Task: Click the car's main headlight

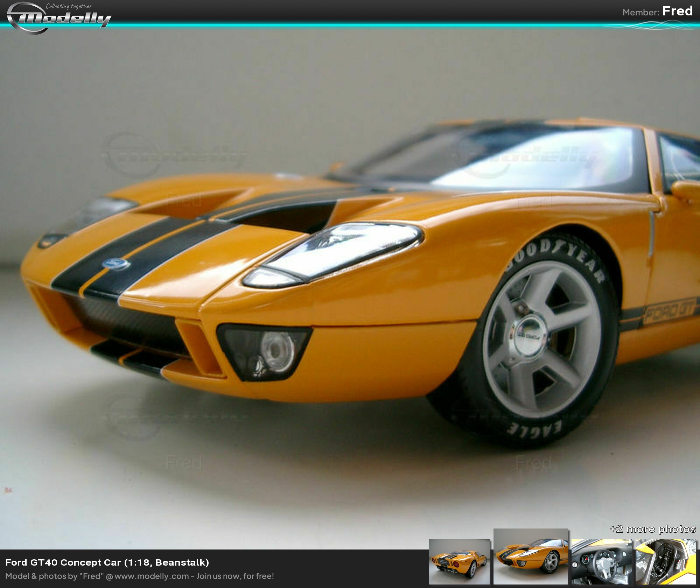Action: click(x=336, y=252)
